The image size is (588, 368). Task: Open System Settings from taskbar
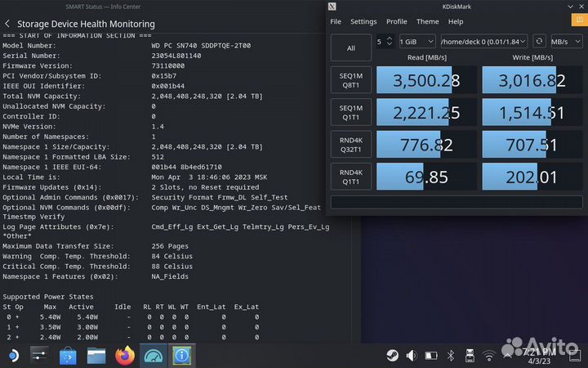[x=39, y=355]
